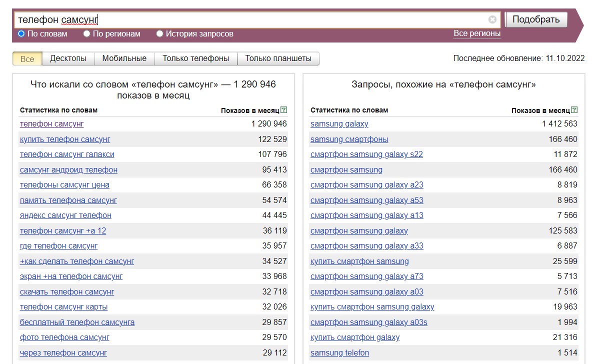Click the 25 599 impressions value

(x=565, y=261)
